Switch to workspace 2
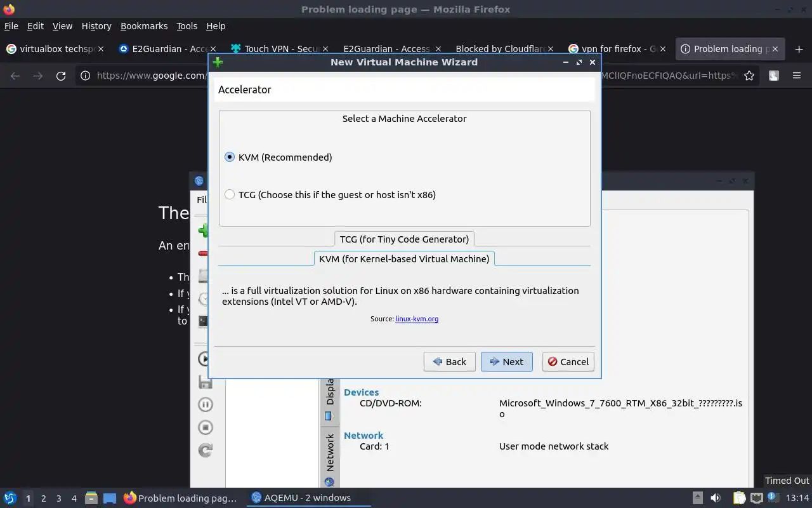Image resolution: width=812 pixels, height=508 pixels. (x=43, y=498)
